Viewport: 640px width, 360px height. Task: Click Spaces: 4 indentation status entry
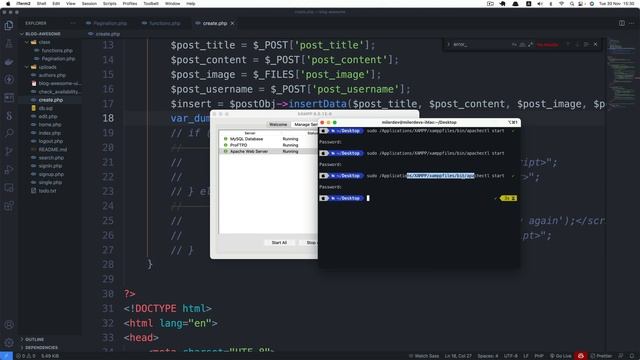pos(487,356)
